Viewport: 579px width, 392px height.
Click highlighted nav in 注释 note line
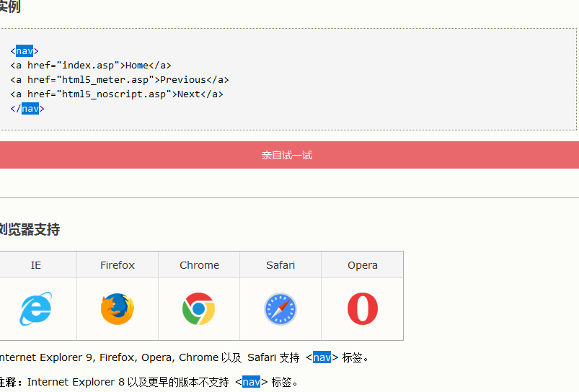(x=251, y=382)
